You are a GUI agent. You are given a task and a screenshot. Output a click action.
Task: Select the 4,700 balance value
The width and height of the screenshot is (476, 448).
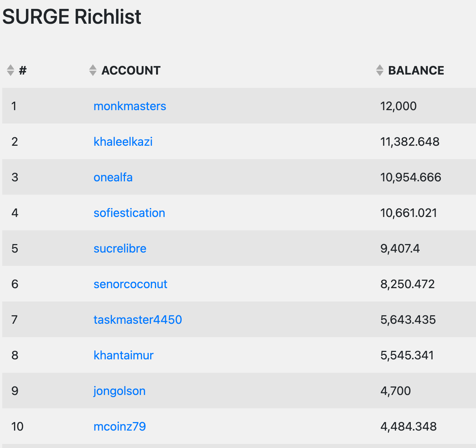pyautogui.click(x=396, y=391)
